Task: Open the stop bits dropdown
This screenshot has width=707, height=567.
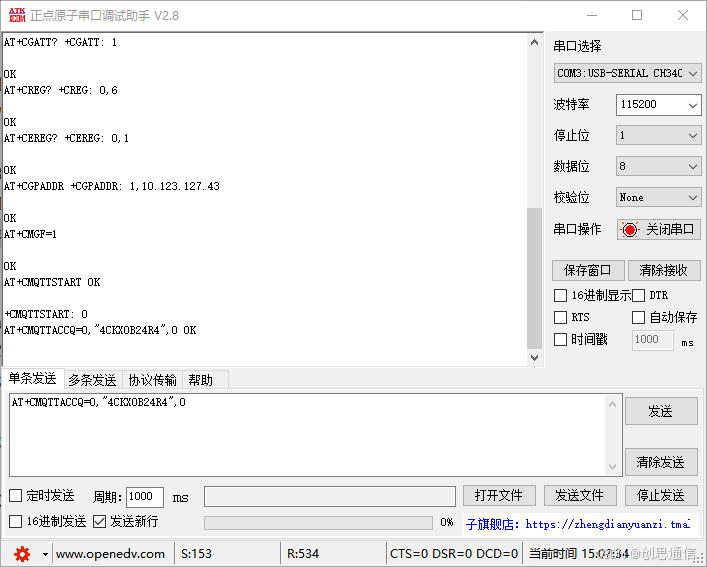Action: click(658, 135)
